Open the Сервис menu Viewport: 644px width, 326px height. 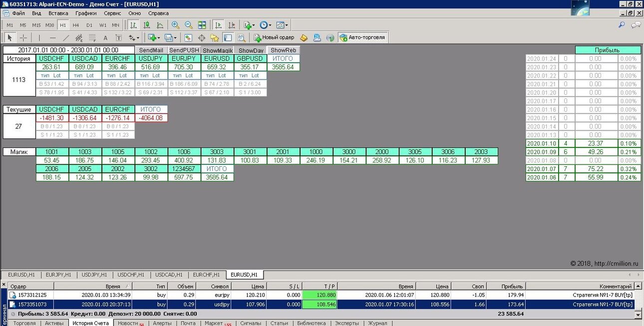(112, 13)
